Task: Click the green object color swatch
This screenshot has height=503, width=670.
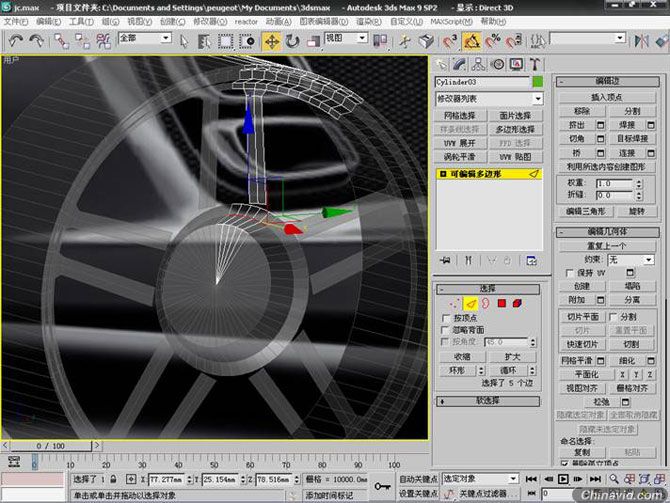Action: [538, 82]
